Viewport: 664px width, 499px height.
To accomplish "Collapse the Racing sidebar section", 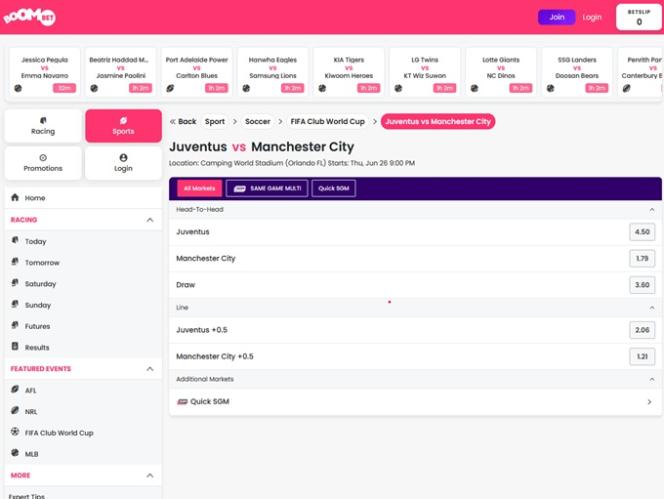I will point(150,219).
